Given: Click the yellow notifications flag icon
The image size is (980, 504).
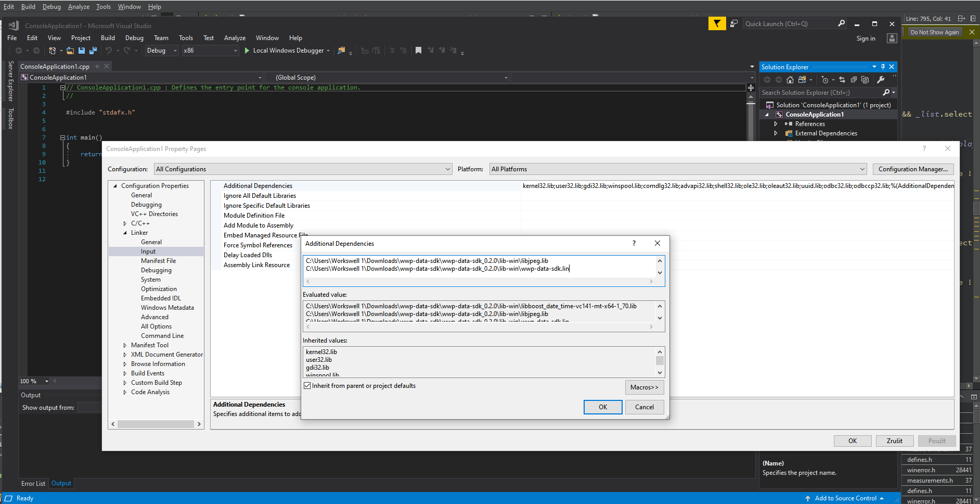Looking at the screenshot, I should point(717,23).
